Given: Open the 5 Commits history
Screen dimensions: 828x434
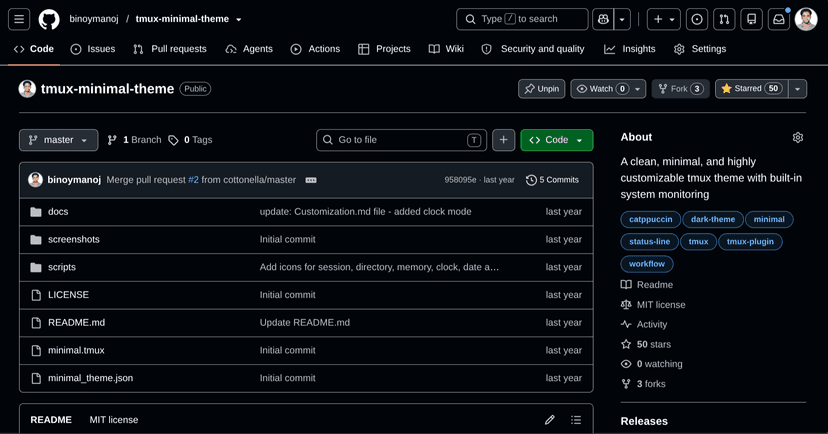Looking at the screenshot, I should [x=552, y=180].
